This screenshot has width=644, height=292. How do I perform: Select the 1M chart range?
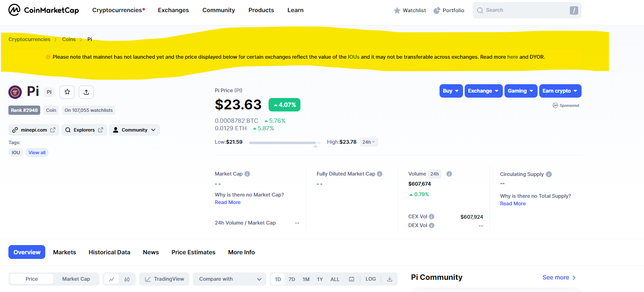click(306, 279)
